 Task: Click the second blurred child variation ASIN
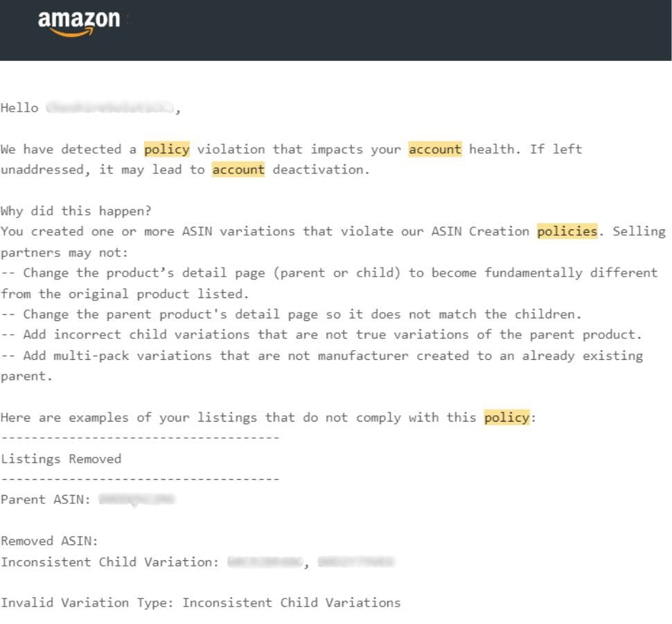[x=355, y=562]
